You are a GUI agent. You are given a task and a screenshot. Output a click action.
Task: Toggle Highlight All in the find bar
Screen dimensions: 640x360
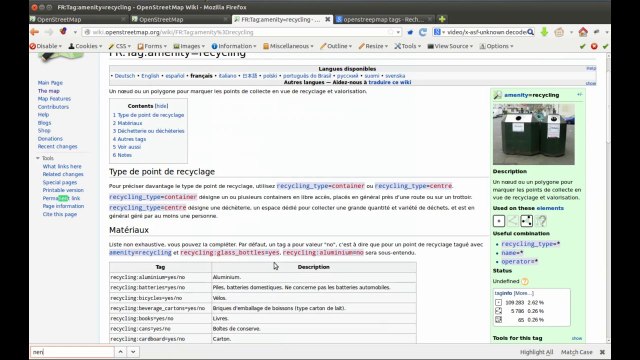tap(536, 352)
